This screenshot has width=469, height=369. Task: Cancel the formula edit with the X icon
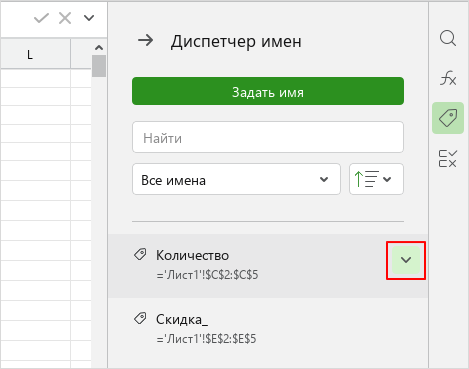(x=65, y=18)
